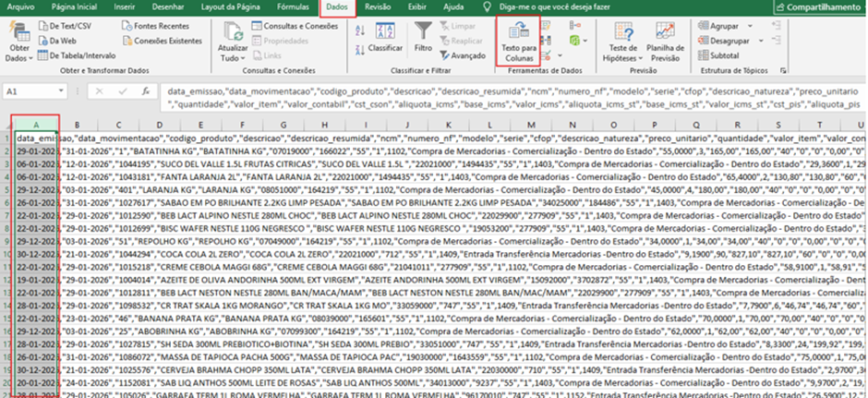Click the Subtotal icon
Viewport: 868px width, 398px height.
point(703,55)
